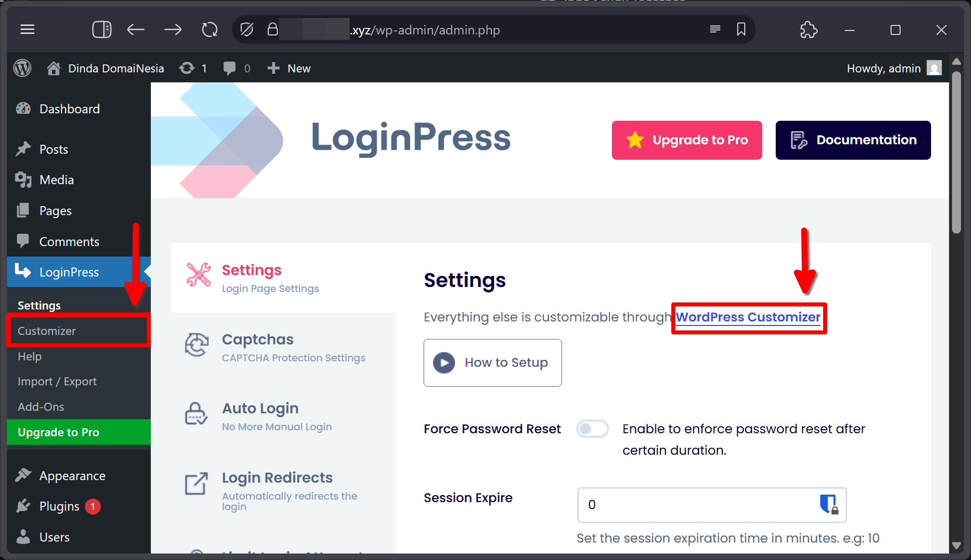Click the scrollbar down arrow

click(956, 546)
